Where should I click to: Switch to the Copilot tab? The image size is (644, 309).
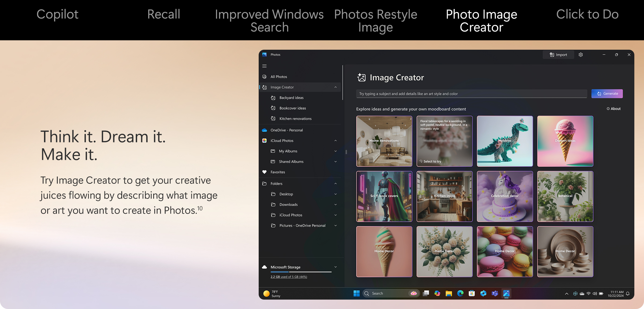57,14
